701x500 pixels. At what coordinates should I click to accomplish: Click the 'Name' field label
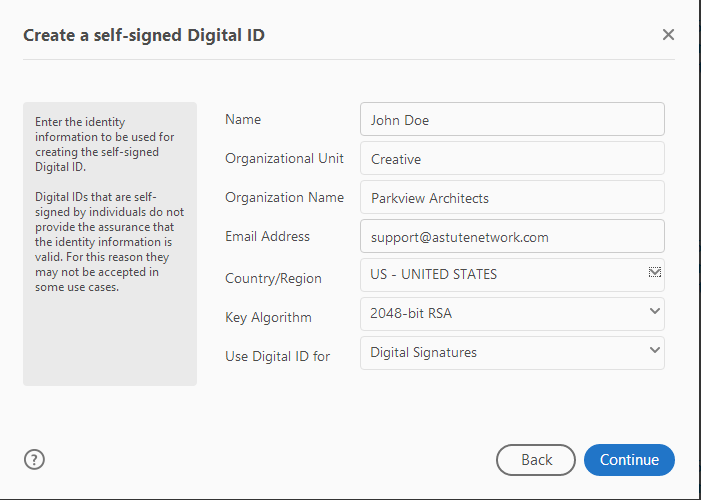[243, 119]
